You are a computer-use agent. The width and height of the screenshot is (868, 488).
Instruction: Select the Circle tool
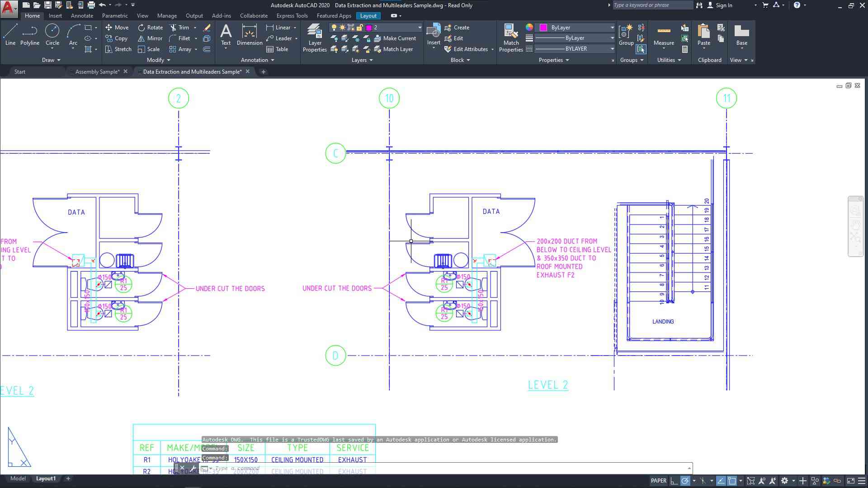[52, 35]
